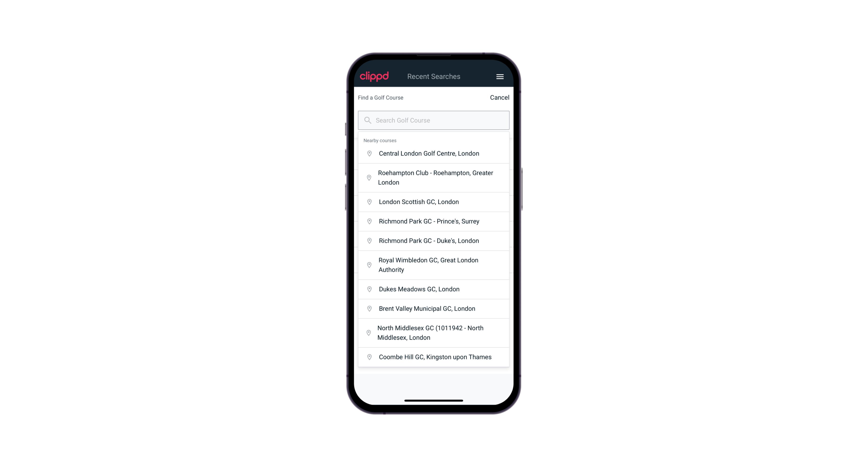Image resolution: width=868 pixels, height=467 pixels.
Task: Select Dukes Meadows GC London entry
Action: click(434, 289)
